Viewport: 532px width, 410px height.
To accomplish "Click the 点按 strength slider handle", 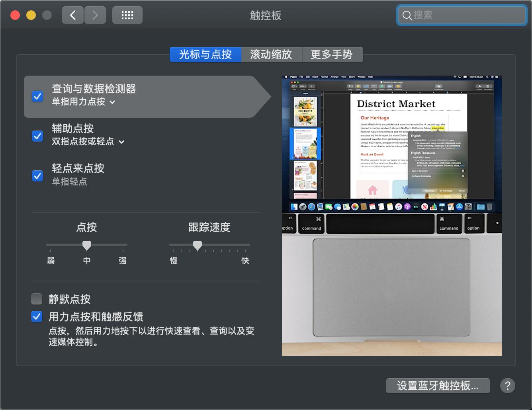I will pos(87,245).
